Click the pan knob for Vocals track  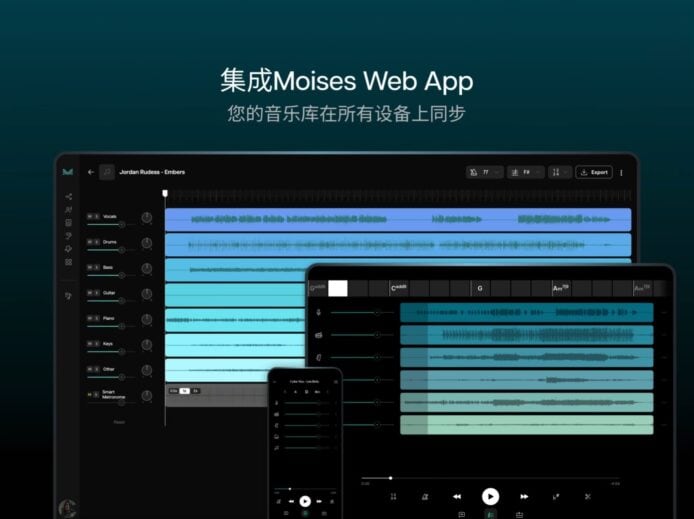pyautogui.click(x=147, y=217)
